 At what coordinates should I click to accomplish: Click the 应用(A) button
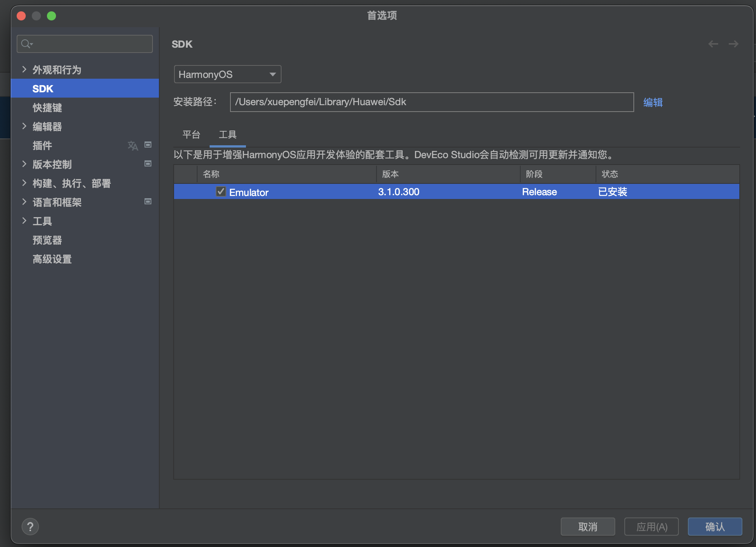click(651, 527)
